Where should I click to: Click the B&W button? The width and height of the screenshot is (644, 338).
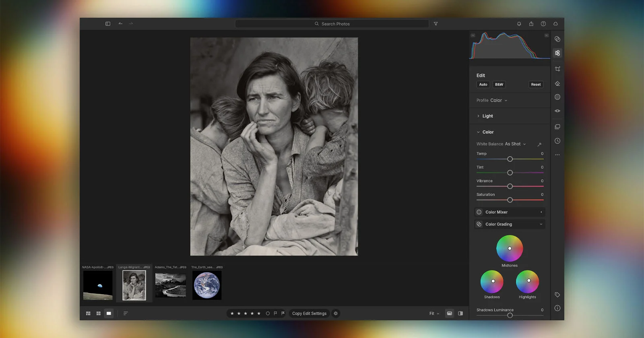[x=499, y=84]
